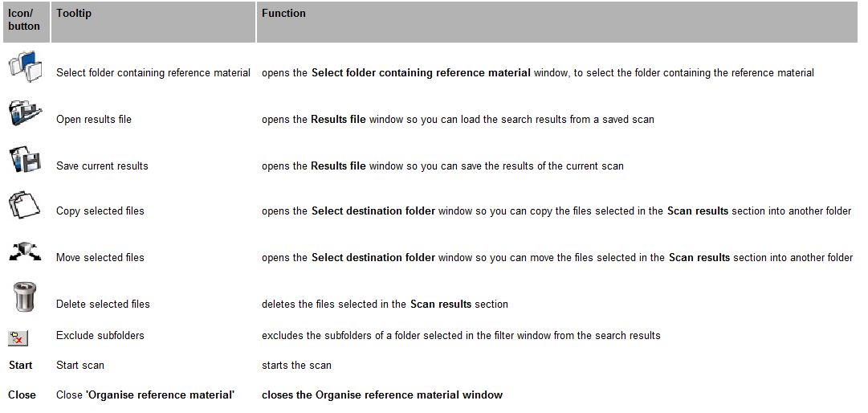
Task: Click the 'Save current results' tooltip text
Action: click(x=103, y=166)
